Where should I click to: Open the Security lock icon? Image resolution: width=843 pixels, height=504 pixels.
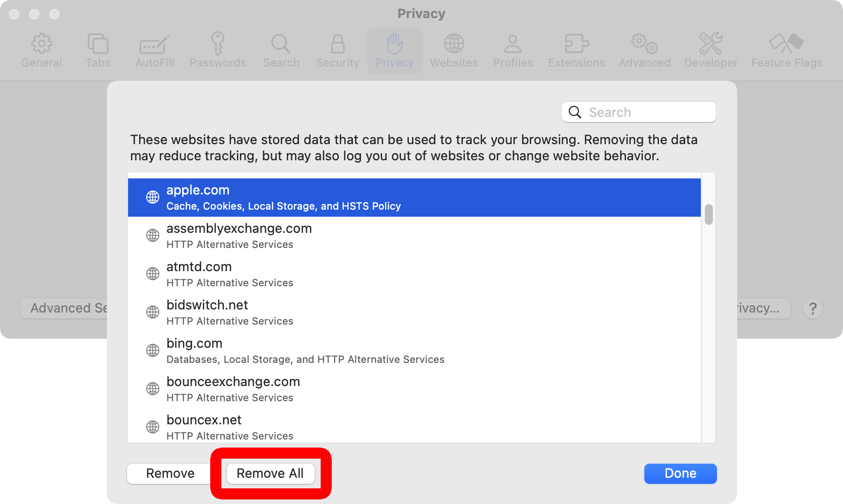click(337, 44)
